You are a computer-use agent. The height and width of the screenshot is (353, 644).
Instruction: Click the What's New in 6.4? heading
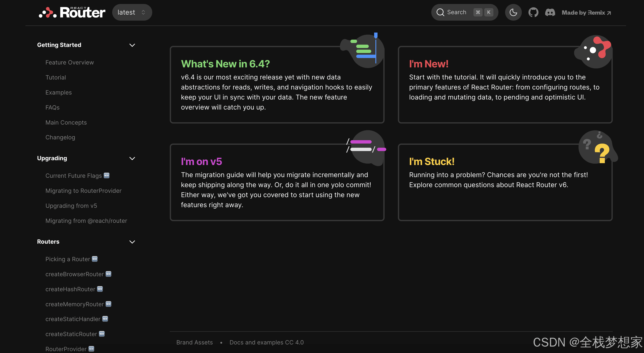tap(225, 64)
